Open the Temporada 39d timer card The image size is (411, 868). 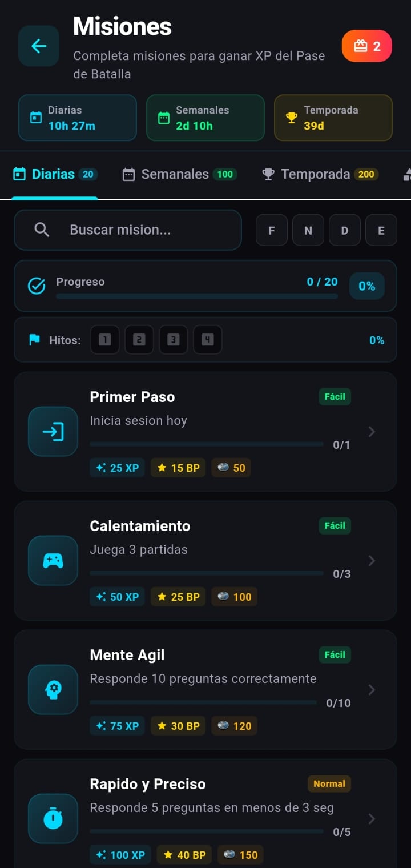333,118
